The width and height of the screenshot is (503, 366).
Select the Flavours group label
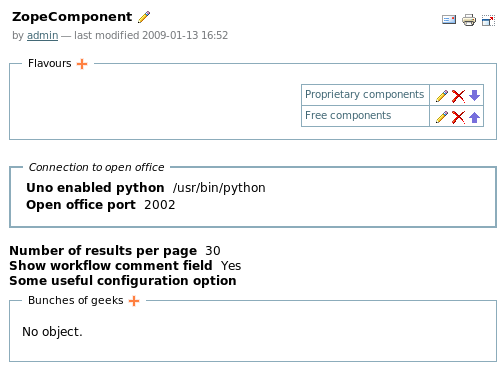[50, 63]
